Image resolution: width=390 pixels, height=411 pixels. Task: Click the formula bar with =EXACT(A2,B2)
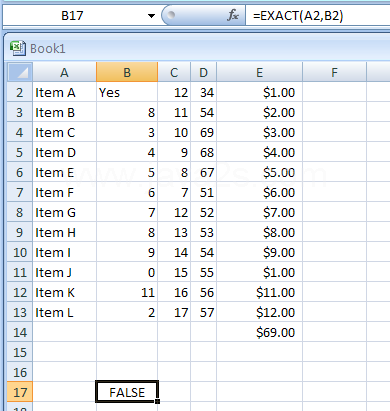click(x=318, y=16)
